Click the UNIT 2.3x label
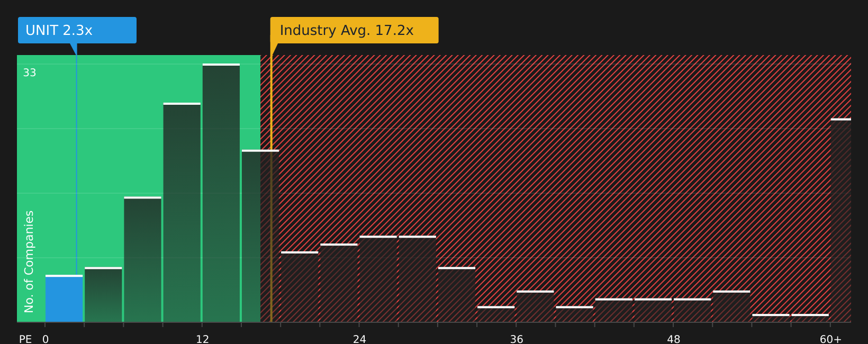Image resolution: width=868 pixels, height=344 pixels. pyautogui.click(x=77, y=30)
